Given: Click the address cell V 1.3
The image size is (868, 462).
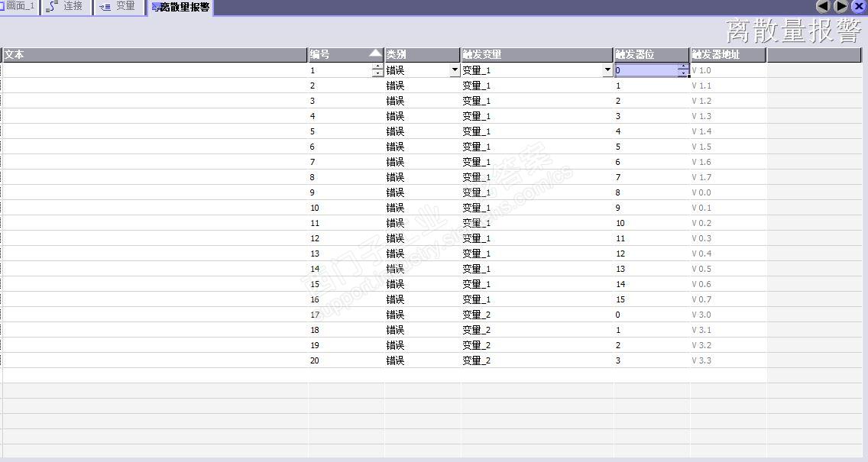Looking at the screenshot, I should click(728, 116).
